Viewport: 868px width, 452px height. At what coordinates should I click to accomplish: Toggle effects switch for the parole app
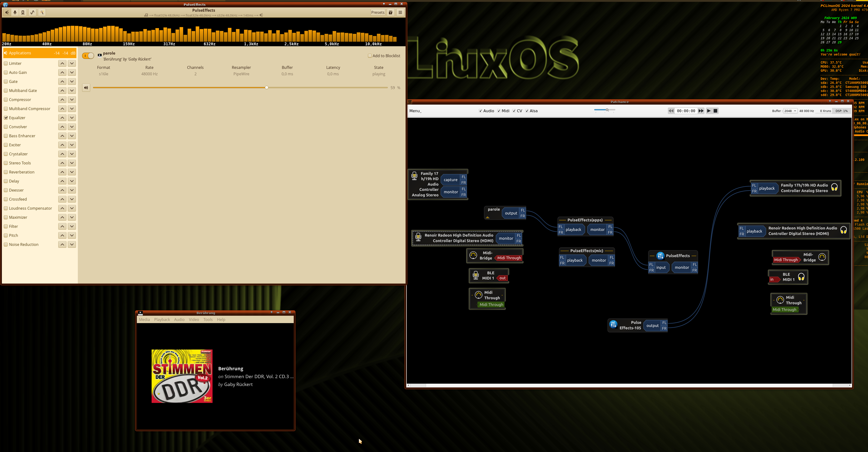pyautogui.click(x=88, y=56)
